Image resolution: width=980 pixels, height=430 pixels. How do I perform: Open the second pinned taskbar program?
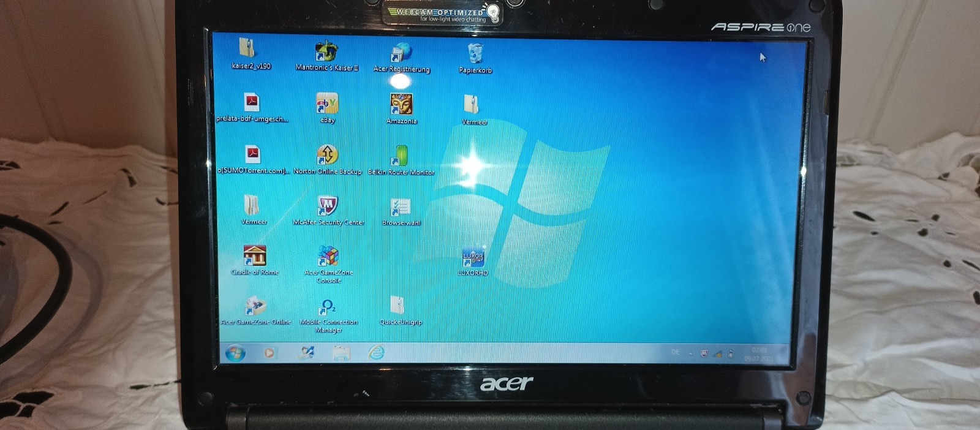pos(307,353)
